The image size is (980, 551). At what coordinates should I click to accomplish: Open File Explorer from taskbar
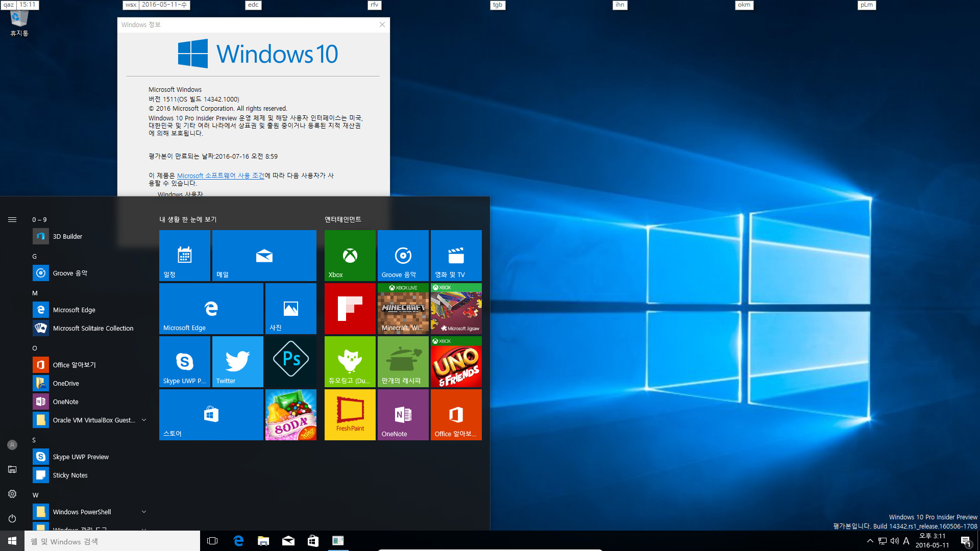(263, 541)
